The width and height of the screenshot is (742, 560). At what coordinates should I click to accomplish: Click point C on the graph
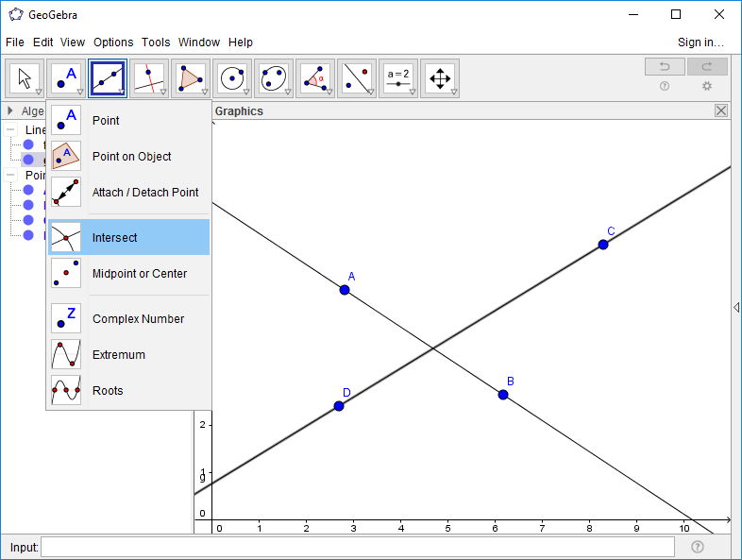click(x=603, y=245)
